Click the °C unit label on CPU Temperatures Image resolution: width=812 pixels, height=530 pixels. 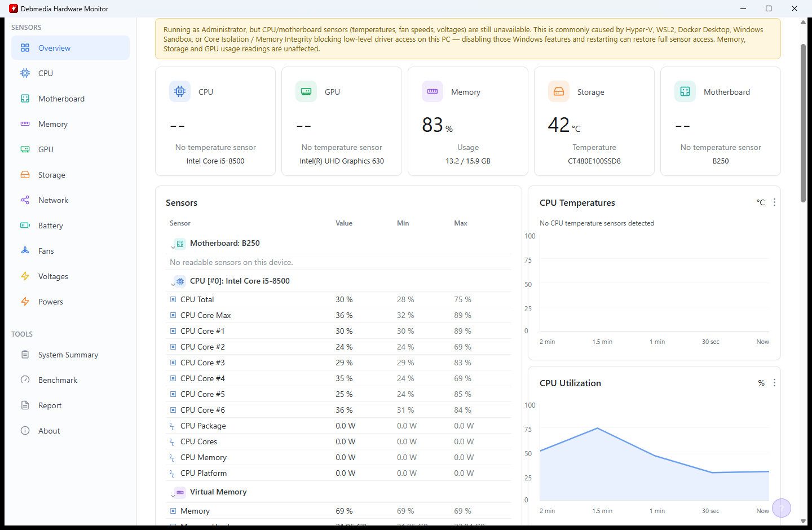pos(761,202)
